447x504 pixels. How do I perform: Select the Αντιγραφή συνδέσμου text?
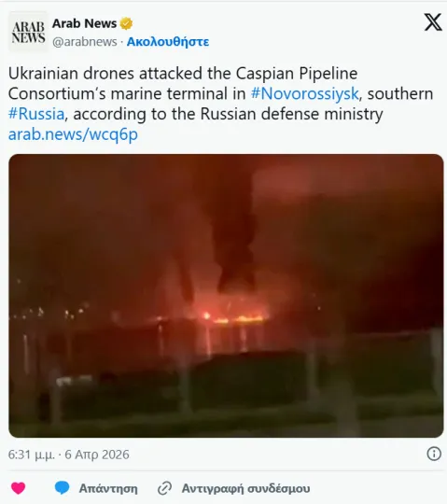click(245, 488)
